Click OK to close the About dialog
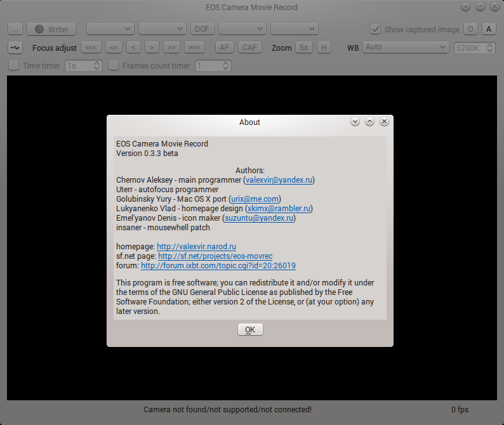504x425 pixels. tap(250, 329)
